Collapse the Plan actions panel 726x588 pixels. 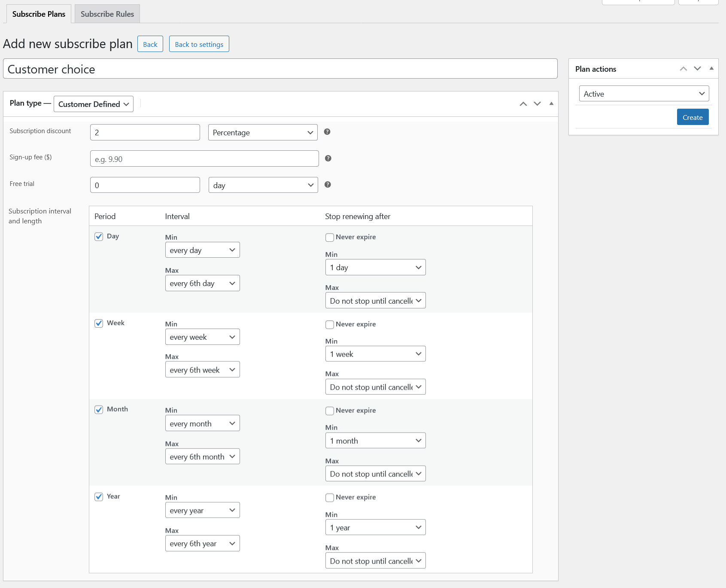[x=711, y=69]
